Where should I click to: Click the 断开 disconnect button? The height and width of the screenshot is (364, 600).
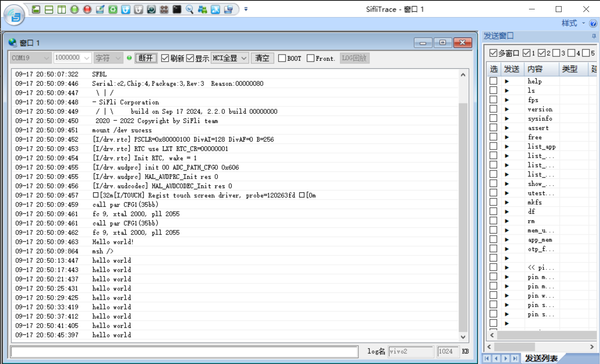point(146,58)
